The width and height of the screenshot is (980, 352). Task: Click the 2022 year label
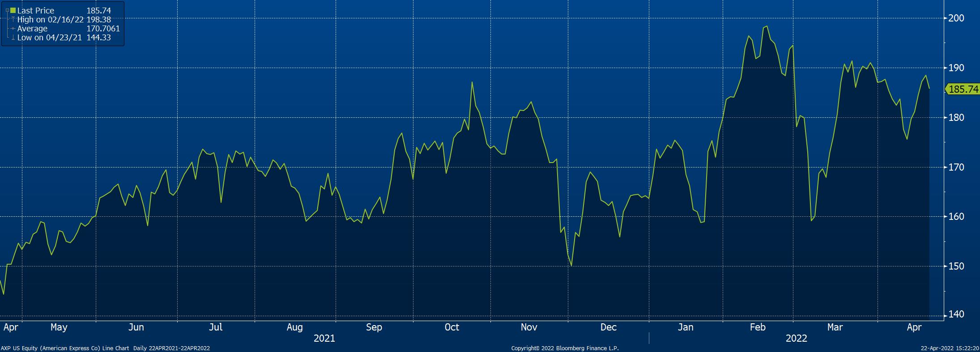click(x=797, y=339)
